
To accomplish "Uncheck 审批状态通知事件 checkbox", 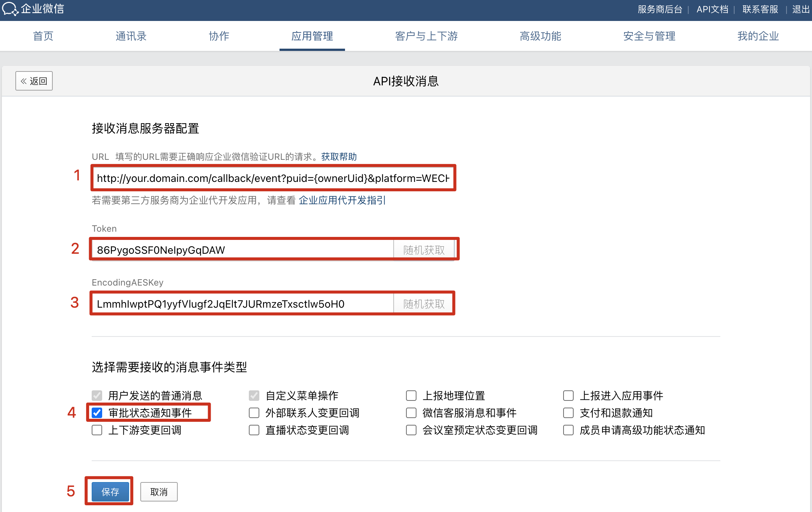I will point(97,413).
